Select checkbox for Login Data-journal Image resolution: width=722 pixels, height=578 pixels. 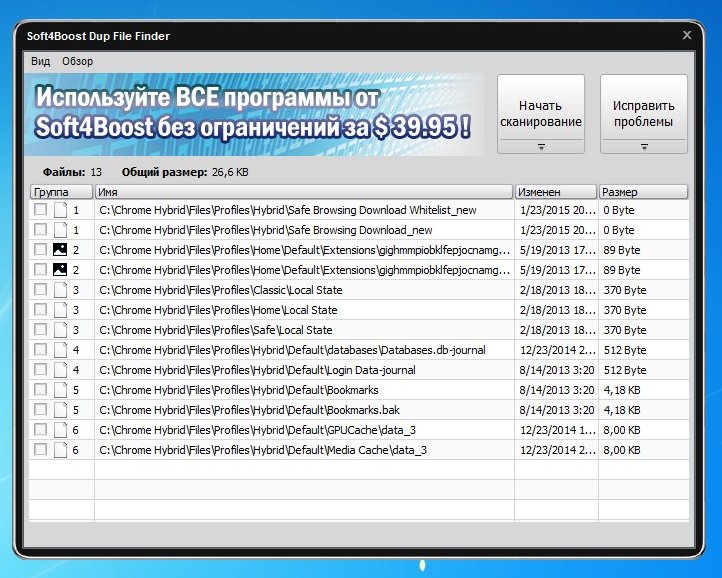[x=41, y=369]
